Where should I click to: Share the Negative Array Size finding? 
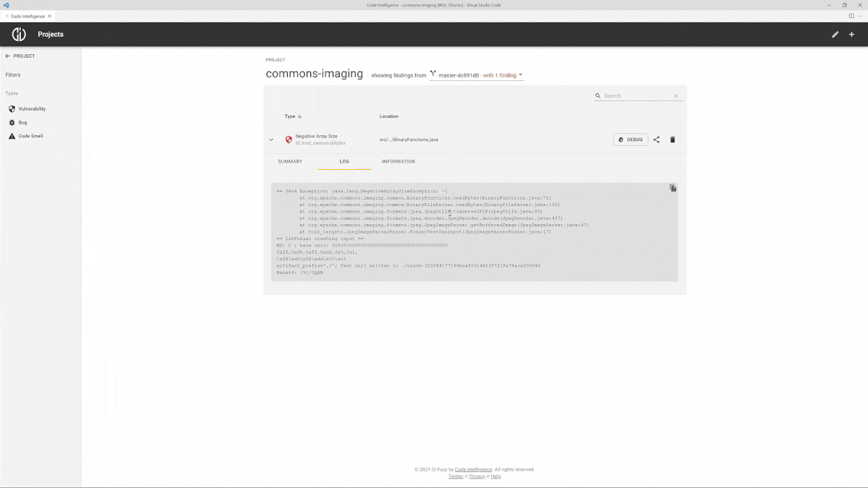657,140
